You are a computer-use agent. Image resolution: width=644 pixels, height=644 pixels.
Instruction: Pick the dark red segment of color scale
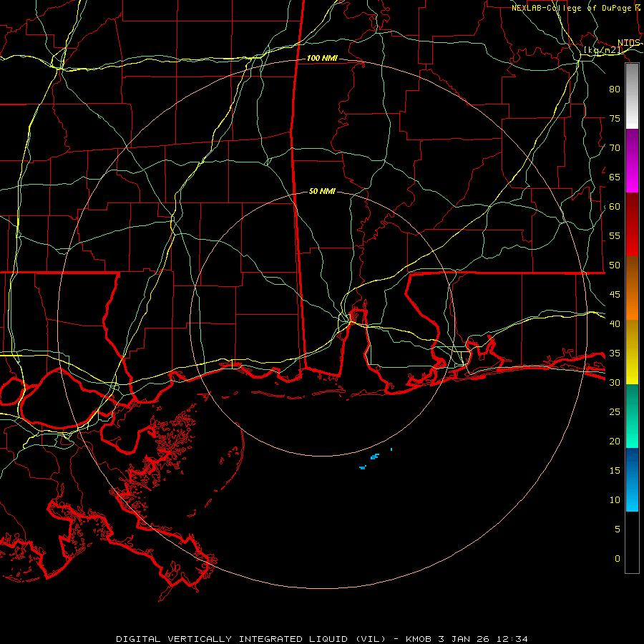tap(632, 224)
